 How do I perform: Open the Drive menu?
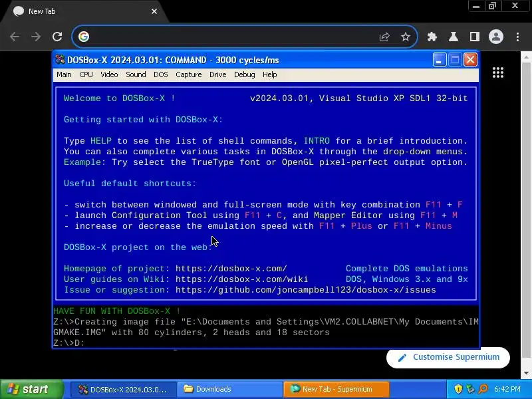(x=218, y=74)
